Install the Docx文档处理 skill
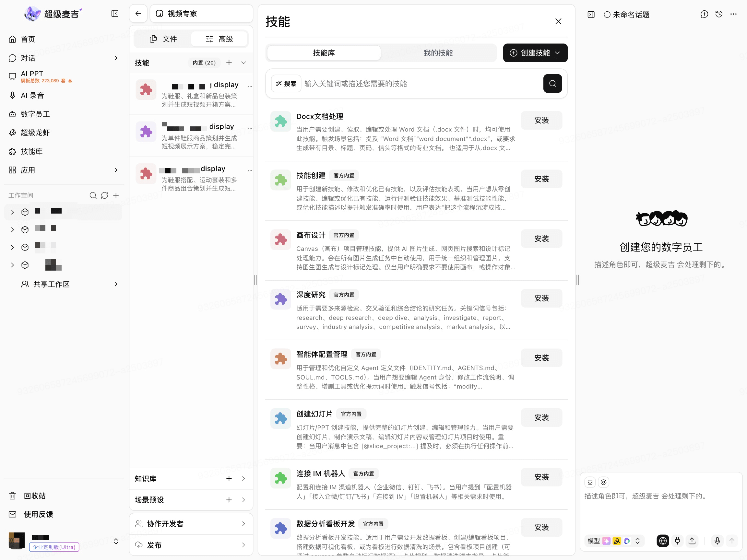This screenshot has height=560, width=747. pos(541,120)
